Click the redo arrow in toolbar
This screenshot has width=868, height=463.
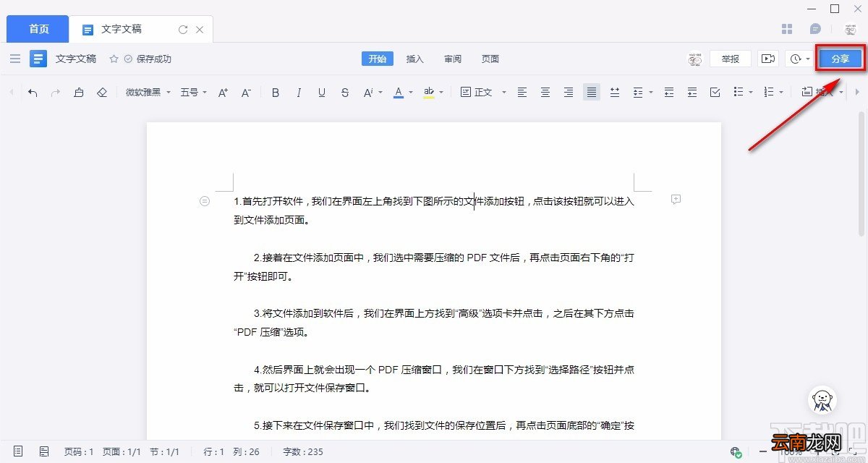point(56,93)
